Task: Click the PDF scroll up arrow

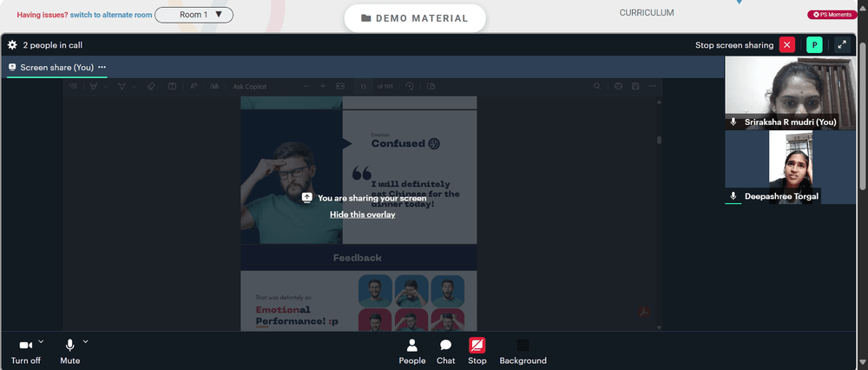Action: (659, 102)
